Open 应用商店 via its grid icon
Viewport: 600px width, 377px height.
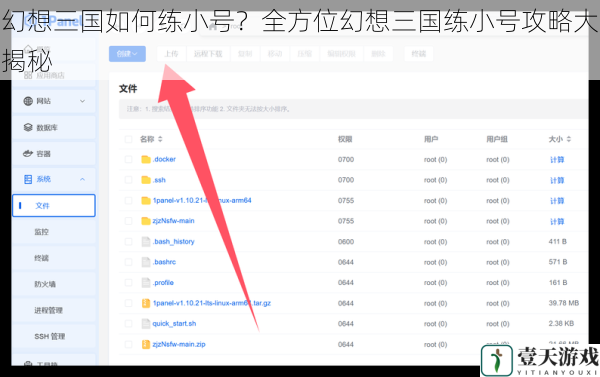28,75
